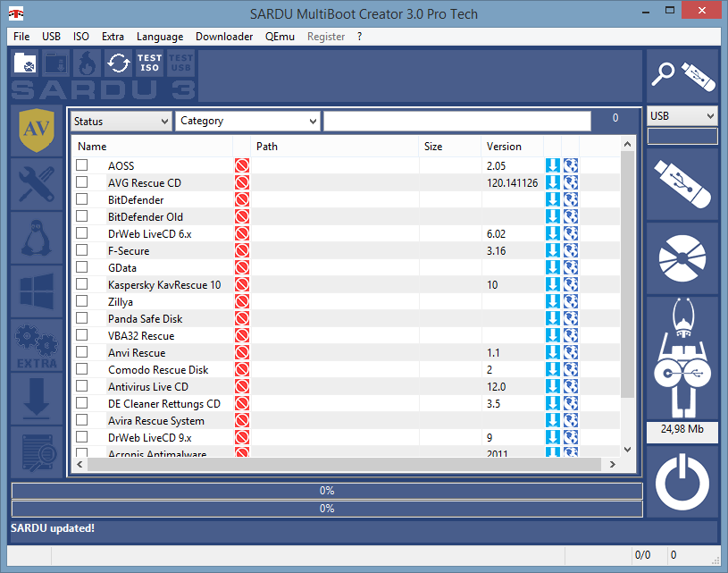
Task: Open the Category filter dropdown
Action: [247, 122]
